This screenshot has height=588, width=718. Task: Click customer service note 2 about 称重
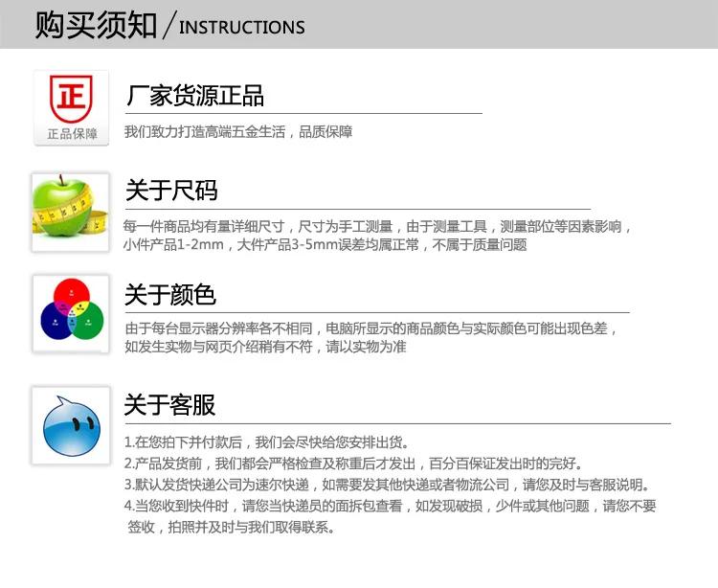coord(353,464)
